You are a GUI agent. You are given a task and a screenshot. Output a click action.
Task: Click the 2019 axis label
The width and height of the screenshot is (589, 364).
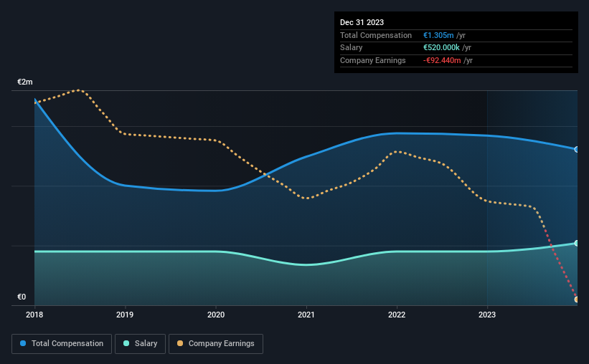(125, 315)
